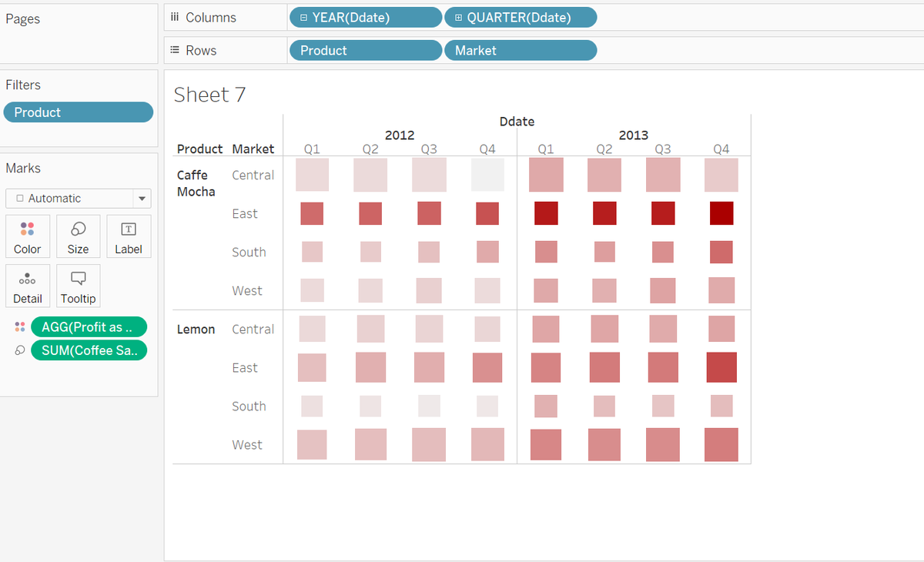Click Q3 header under 2012

(429, 149)
